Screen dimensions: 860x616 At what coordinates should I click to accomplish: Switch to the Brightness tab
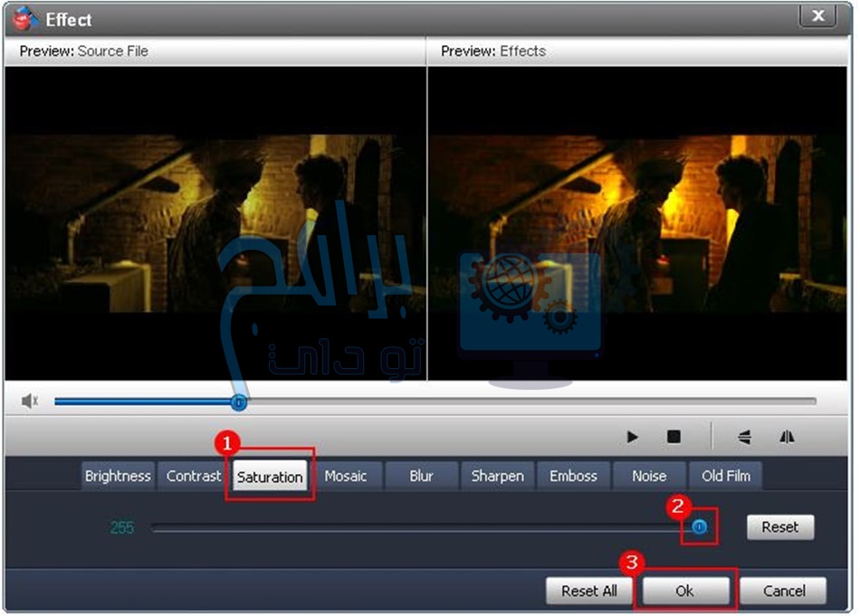tap(118, 476)
